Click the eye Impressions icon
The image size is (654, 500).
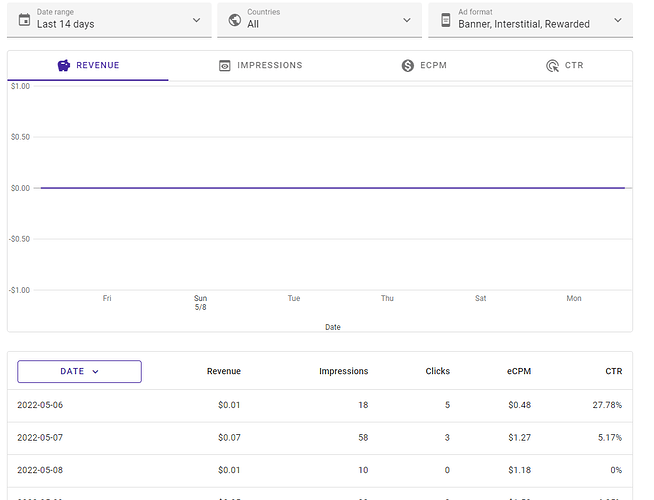(225, 65)
